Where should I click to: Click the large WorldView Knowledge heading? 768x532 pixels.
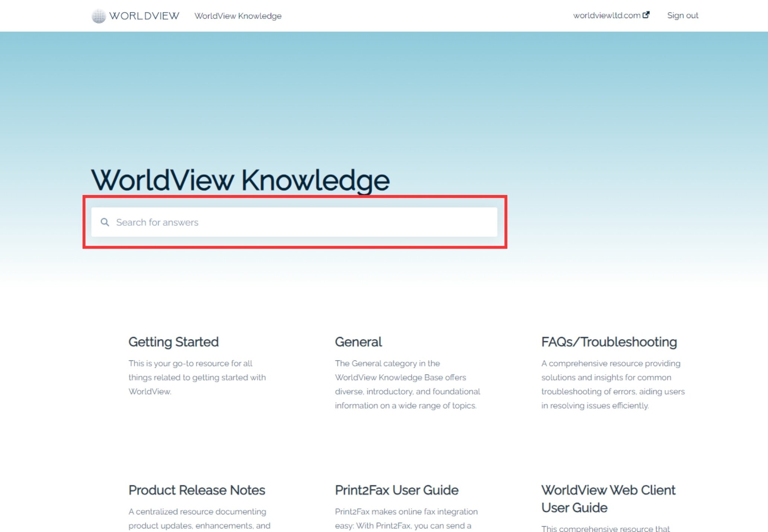(x=240, y=180)
